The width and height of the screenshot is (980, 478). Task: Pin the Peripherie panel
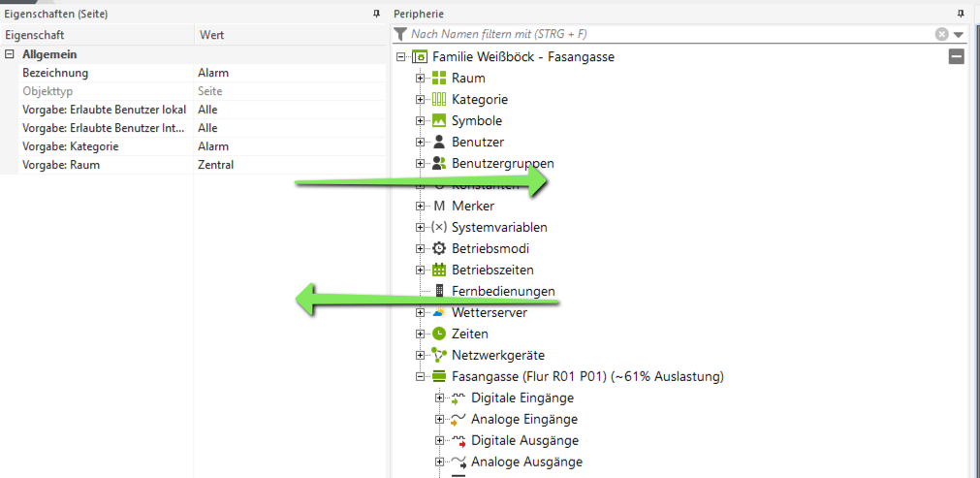[x=960, y=14]
